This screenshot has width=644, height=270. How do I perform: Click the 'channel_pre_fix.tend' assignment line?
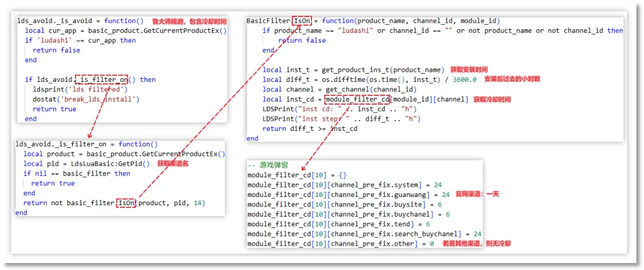click(339, 224)
